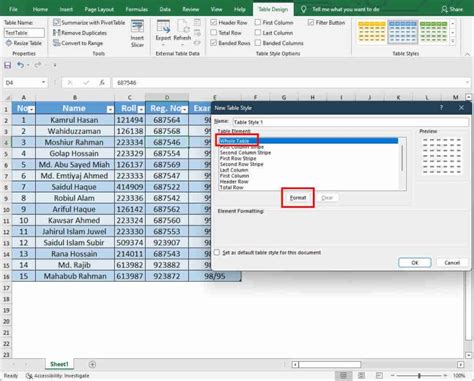Click Summarize with PivotTable
This screenshot has width=474, height=381.
coord(89,23)
